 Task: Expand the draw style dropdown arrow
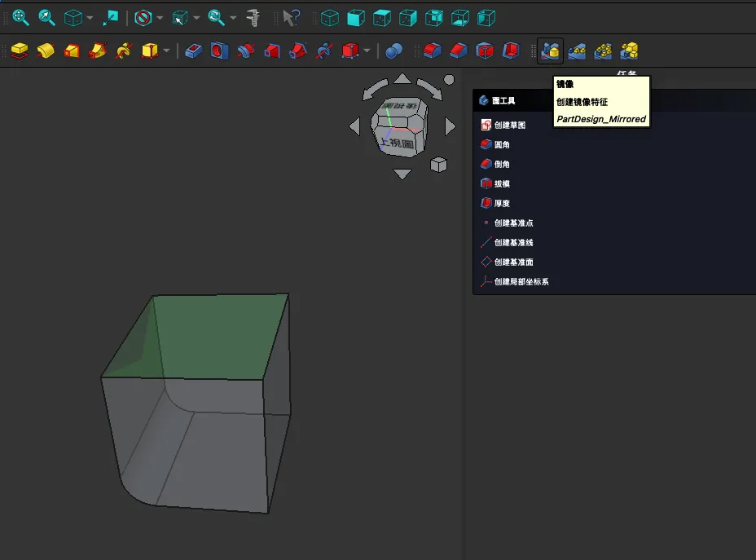click(x=160, y=18)
